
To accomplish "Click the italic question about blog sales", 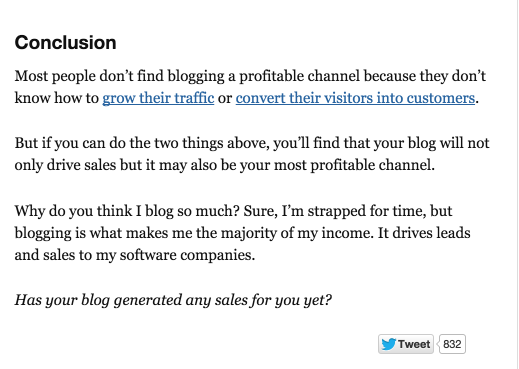I will tap(173, 300).
